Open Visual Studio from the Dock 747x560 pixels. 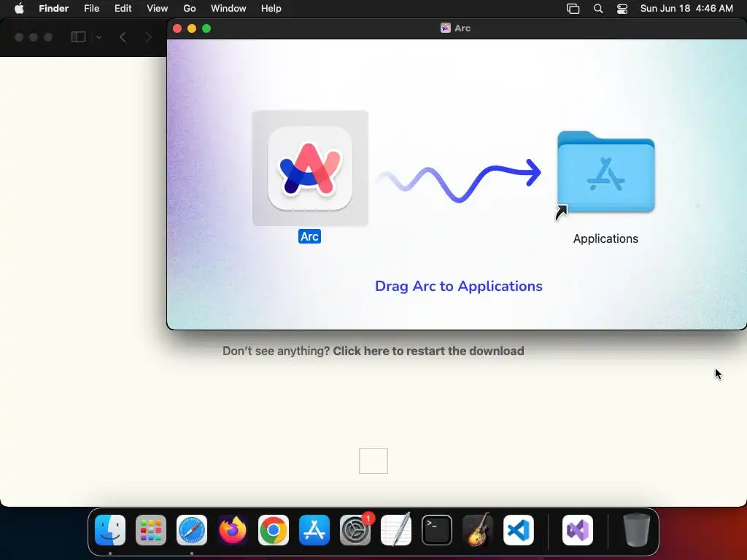click(x=578, y=530)
